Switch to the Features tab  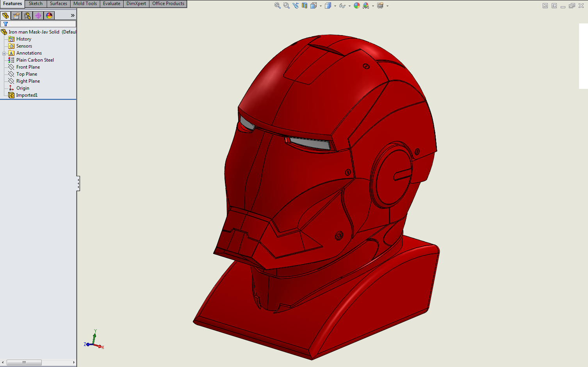12,4
